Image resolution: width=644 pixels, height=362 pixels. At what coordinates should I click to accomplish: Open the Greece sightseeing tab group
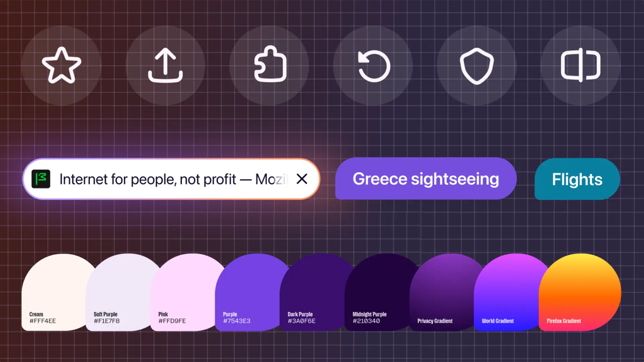[426, 179]
